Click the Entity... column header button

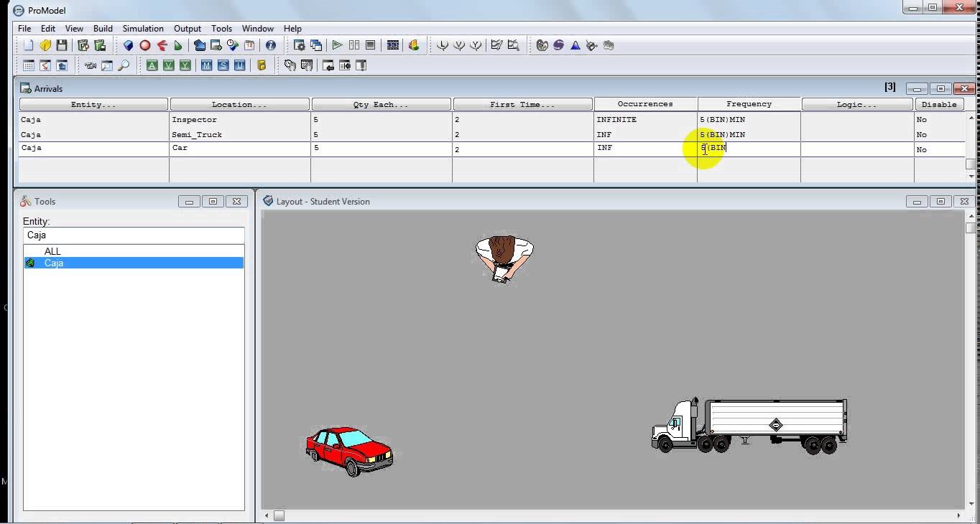(93, 103)
